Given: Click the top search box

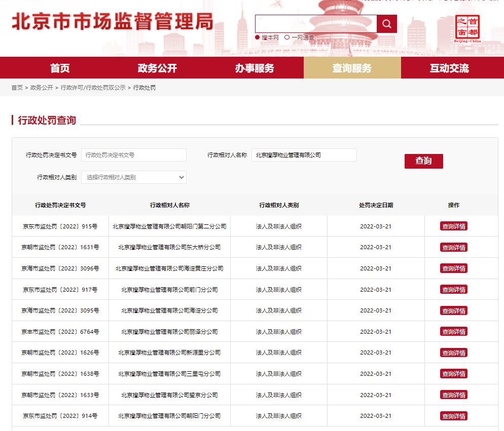Looking at the screenshot, I should pyautogui.click(x=315, y=23).
